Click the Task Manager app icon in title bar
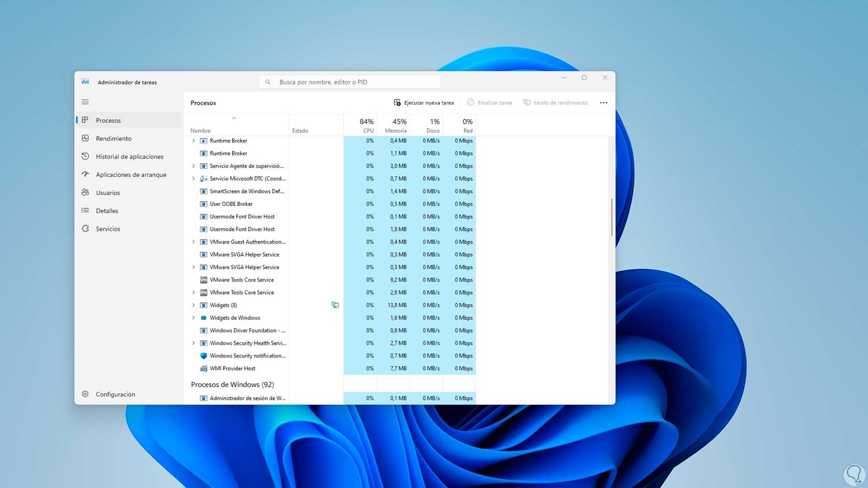 coord(85,82)
